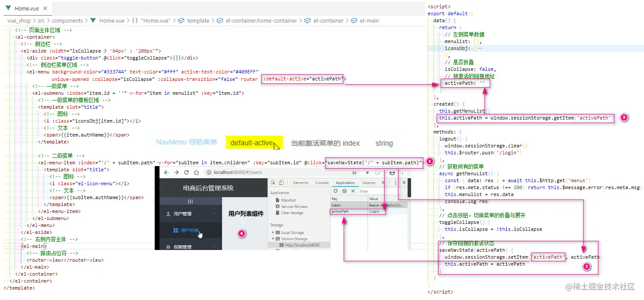The width and height of the screenshot is (644, 300).
Task: Select 用户列表 menu item in sidebar
Action: pyautogui.click(x=189, y=230)
